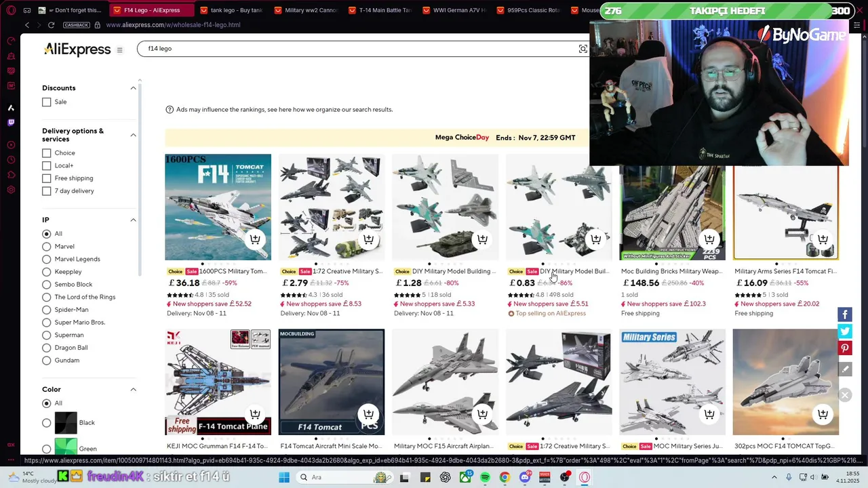
Task: Open Google Chrome from the taskbar
Action: [x=505, y=477]
